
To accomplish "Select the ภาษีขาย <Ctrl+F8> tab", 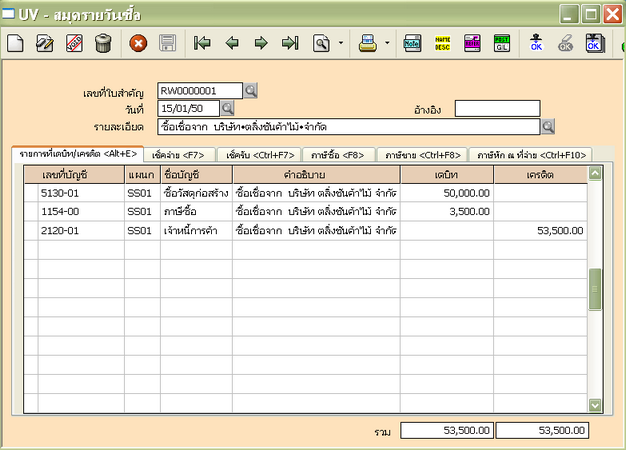I will point(422,155).
